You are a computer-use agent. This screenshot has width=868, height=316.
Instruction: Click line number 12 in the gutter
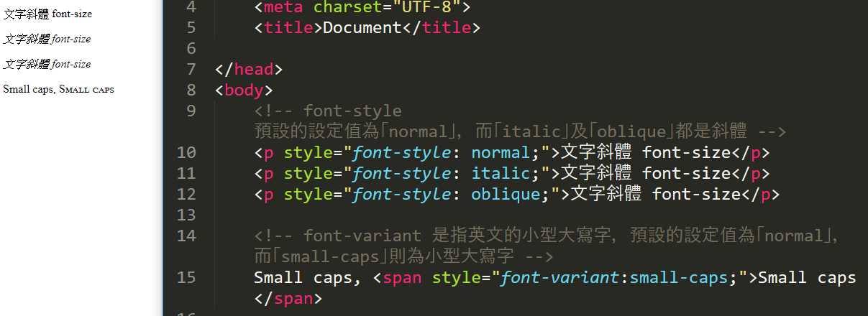tap(186, 195)
